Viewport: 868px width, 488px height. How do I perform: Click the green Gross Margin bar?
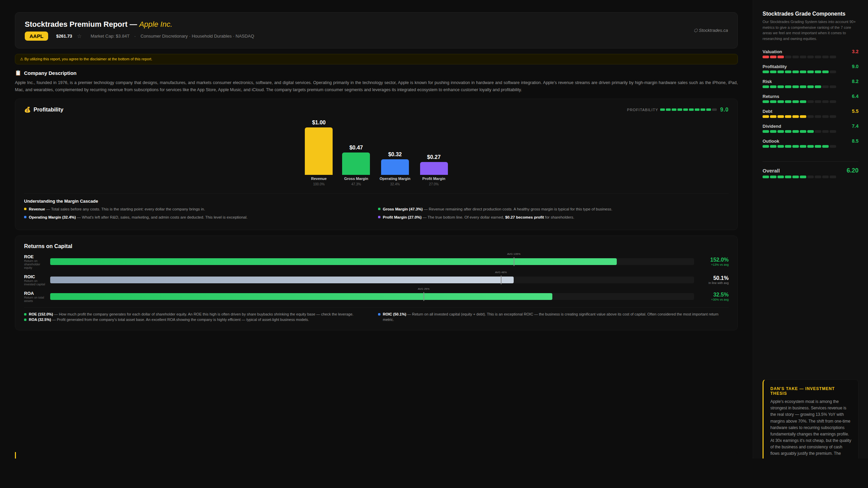point(356,164)
